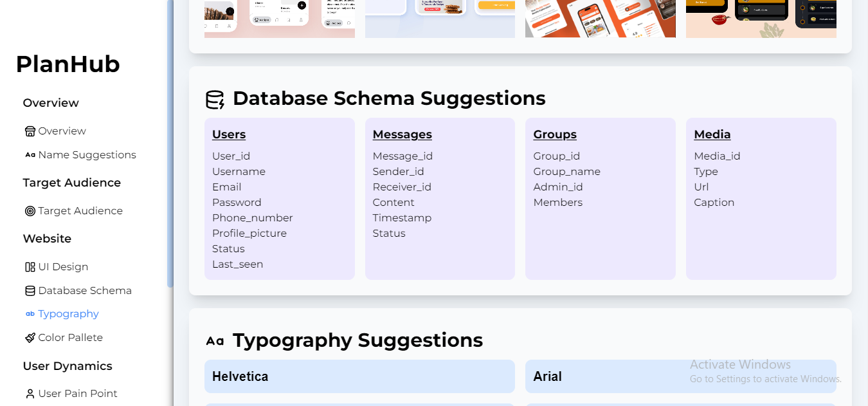Click the storefront icon next to Overview
This screenshot has width=868, height=406.
(x=30, y=131)
